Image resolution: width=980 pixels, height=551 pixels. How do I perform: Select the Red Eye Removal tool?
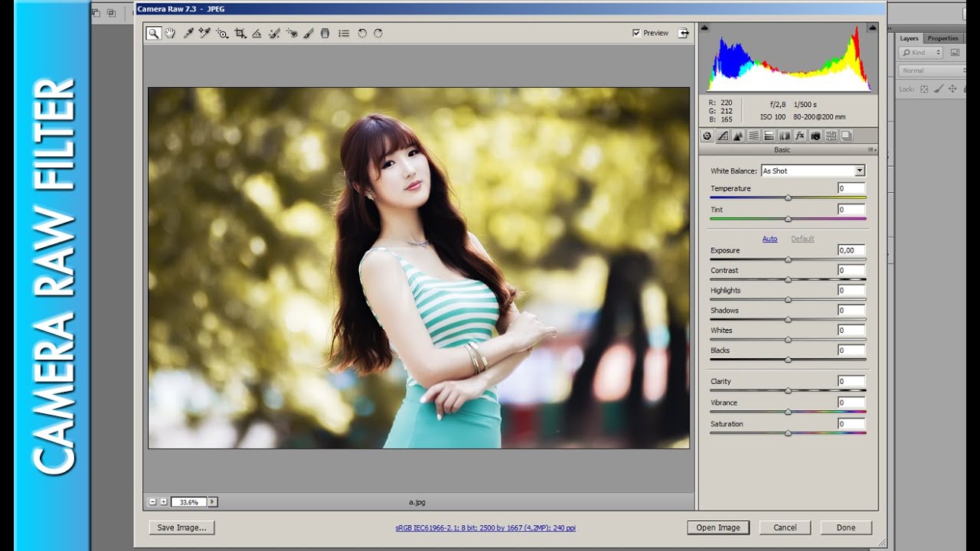(x=292, y=33)
